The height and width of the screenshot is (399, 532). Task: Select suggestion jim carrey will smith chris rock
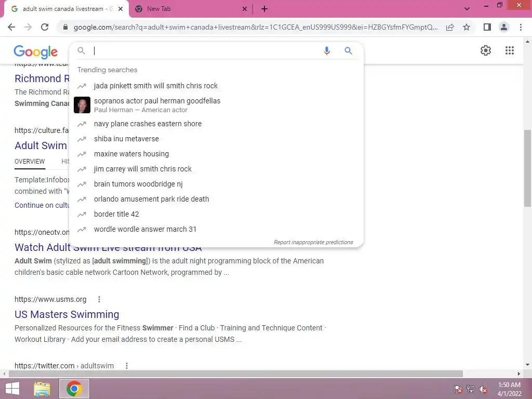coord(216,169)
